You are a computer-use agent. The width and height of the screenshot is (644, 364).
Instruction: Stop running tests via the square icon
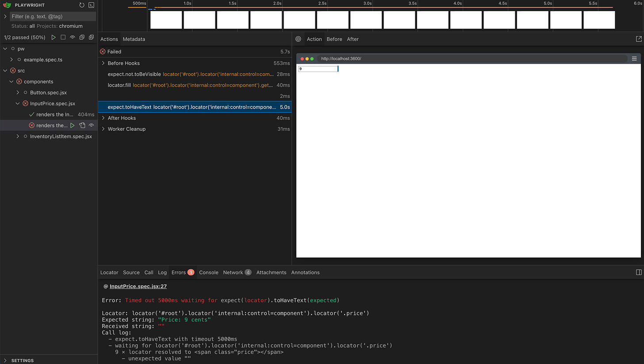tap(63, 38)
